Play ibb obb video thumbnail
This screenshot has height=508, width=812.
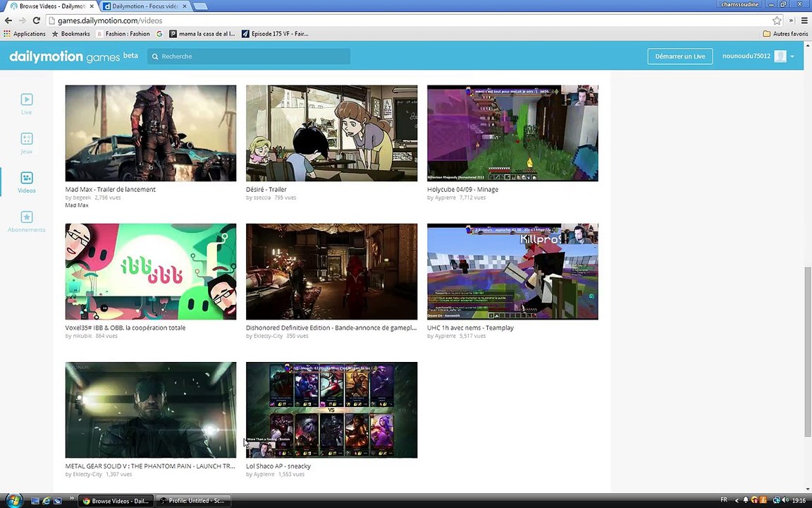pos(151,272)
